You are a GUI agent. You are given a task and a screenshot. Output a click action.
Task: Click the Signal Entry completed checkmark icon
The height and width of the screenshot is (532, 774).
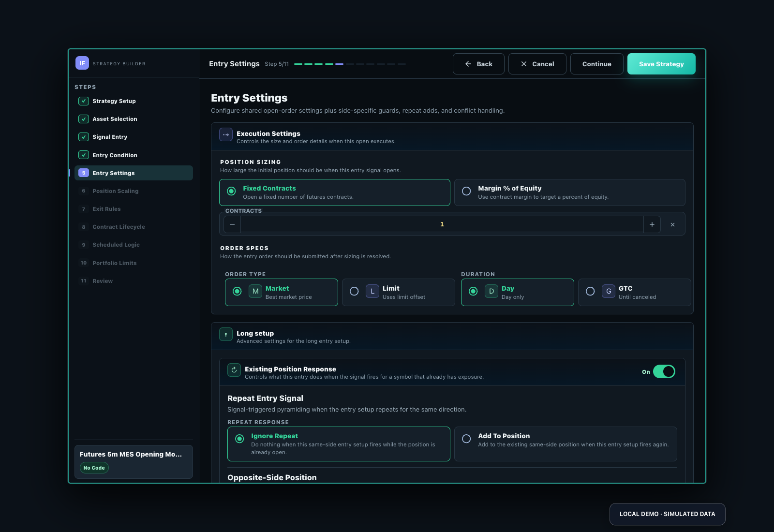point(84,137)
